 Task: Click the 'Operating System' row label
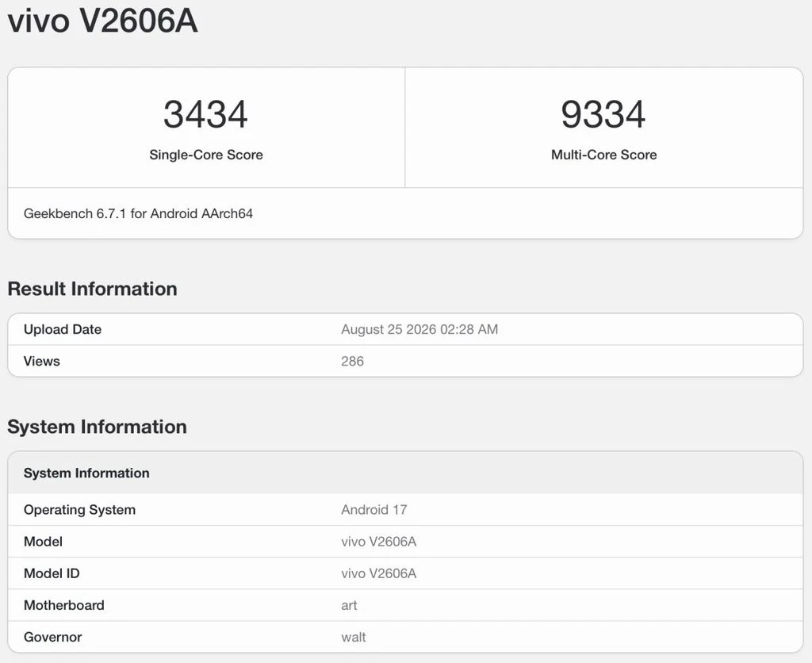(80, 510)
